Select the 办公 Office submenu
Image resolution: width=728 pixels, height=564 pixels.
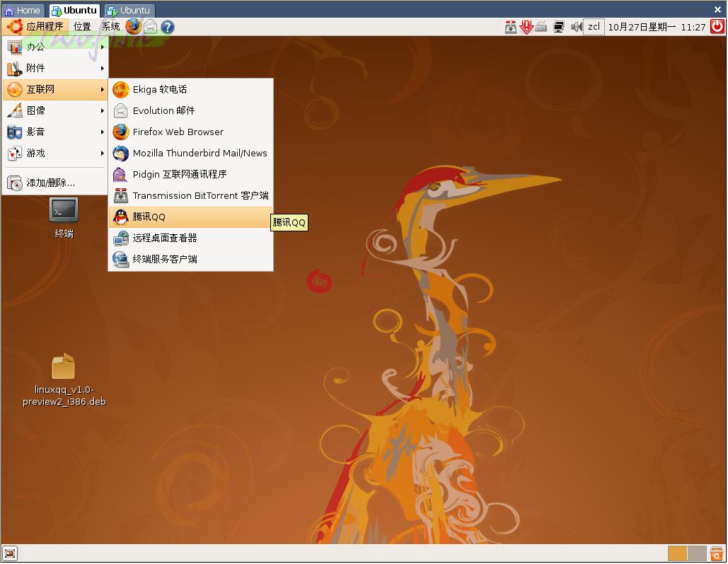click(x=55, y=47)
